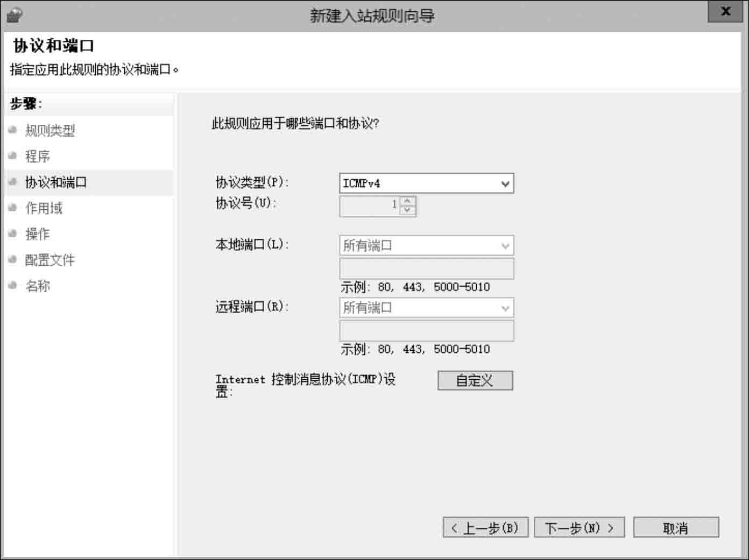Viewport: 749px width, 560px height.
Task: Click the question 此规则应用于哪些端口和协议?
Action: [295, 124]
